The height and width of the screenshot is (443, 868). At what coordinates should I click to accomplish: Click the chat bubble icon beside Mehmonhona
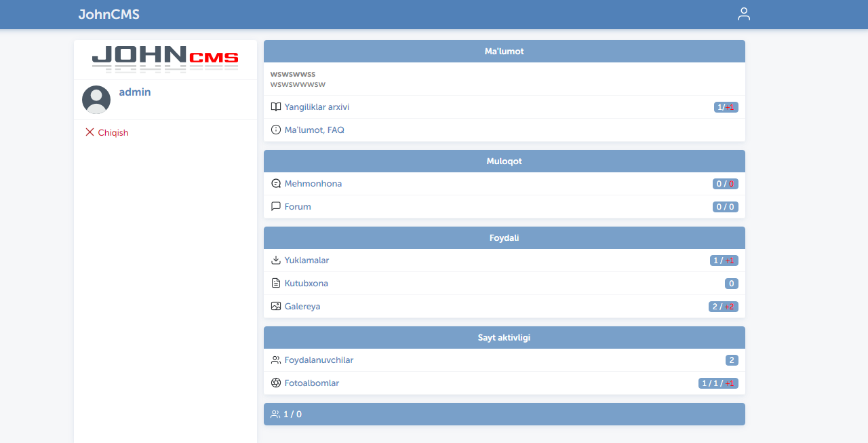(x=276, y=184)
